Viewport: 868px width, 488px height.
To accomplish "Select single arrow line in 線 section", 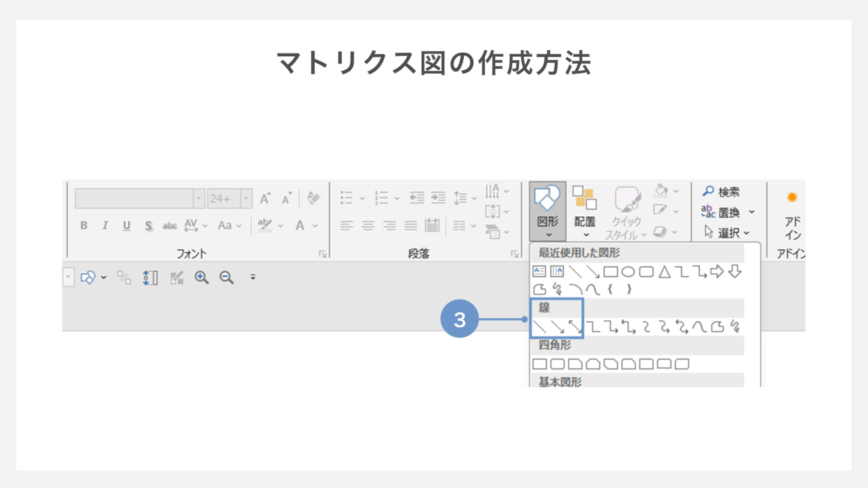I will [x=557, y=327].
